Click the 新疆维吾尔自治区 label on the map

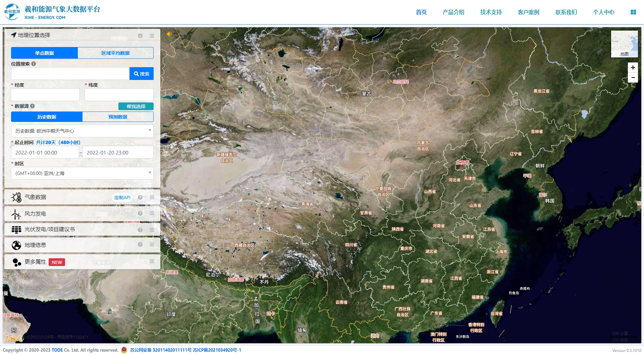point(226,158)
